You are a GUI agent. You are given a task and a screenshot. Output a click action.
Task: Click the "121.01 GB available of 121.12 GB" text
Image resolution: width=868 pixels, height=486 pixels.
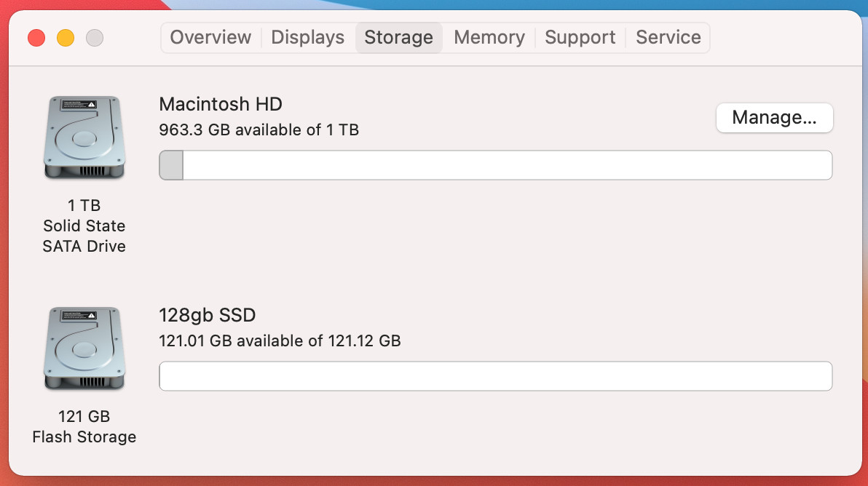(x=280, y=340)
